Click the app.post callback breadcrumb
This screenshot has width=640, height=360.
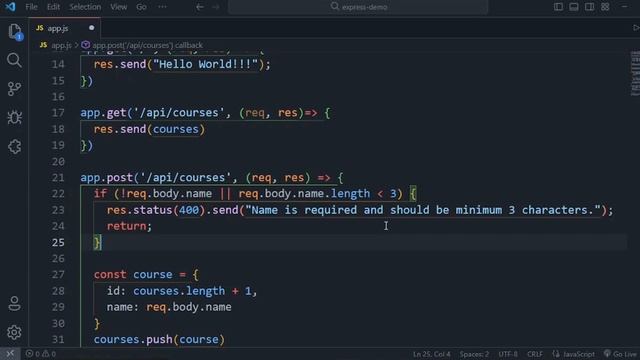(147, 45)
